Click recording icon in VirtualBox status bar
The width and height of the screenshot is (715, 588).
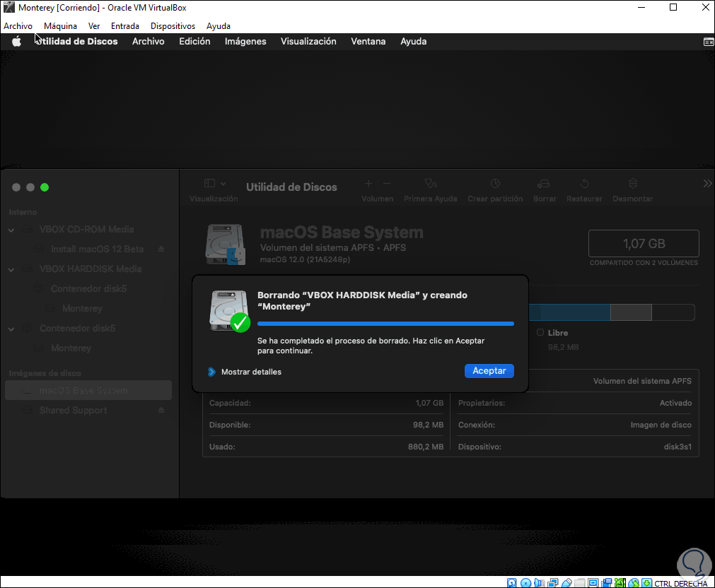point(607,582)
